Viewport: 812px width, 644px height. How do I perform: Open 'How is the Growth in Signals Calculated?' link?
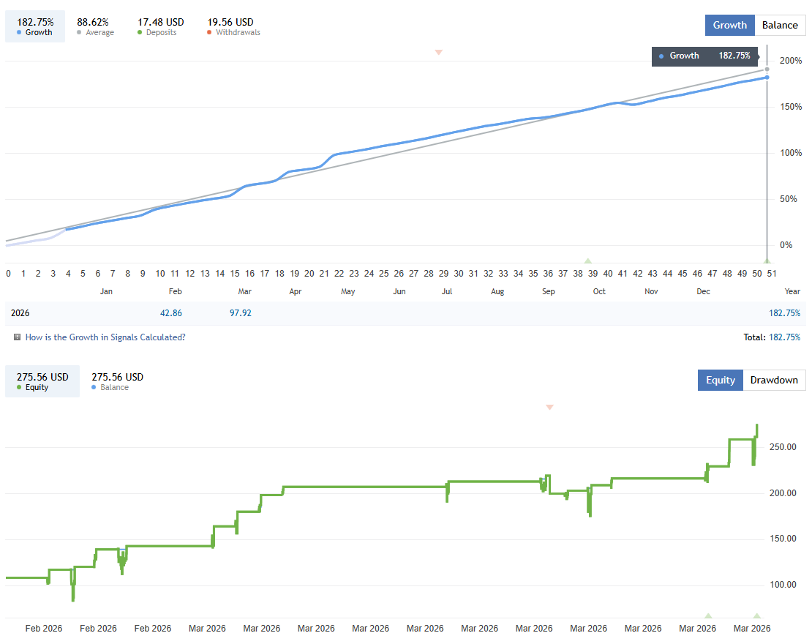(105, 337)
